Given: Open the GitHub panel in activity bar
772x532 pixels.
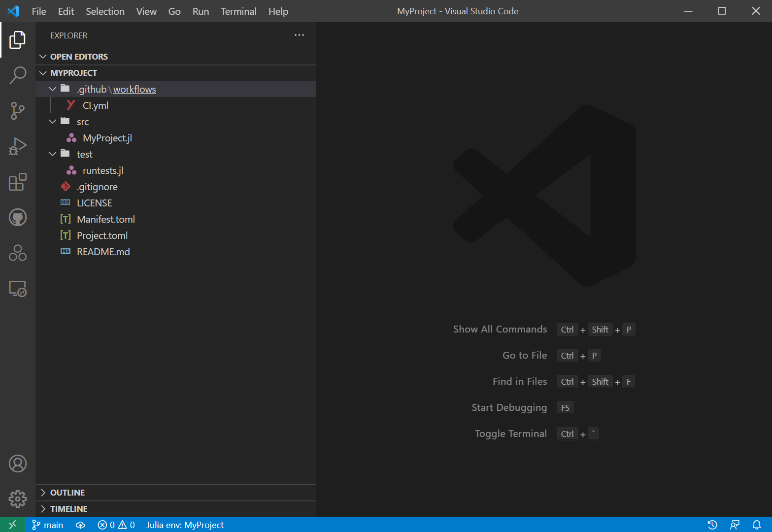Looking at the screenshot, I should click(18, 217).
